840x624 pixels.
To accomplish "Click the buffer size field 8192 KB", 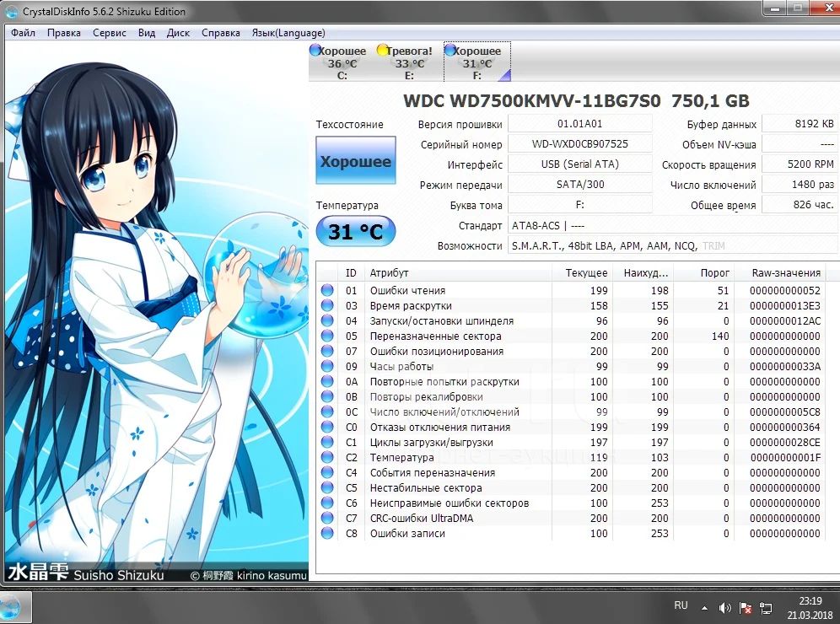I will point(800,124).
